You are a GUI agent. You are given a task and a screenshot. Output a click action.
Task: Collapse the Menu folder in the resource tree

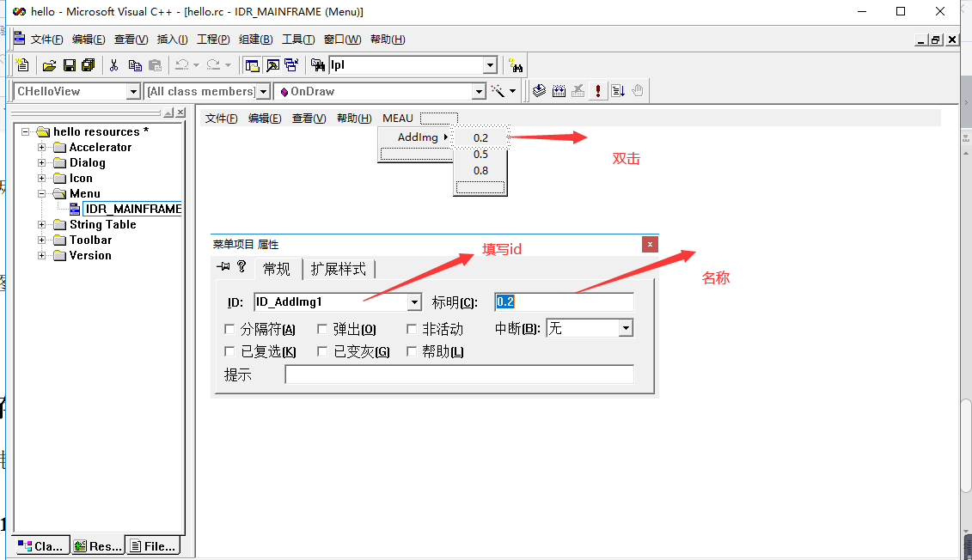42,193
